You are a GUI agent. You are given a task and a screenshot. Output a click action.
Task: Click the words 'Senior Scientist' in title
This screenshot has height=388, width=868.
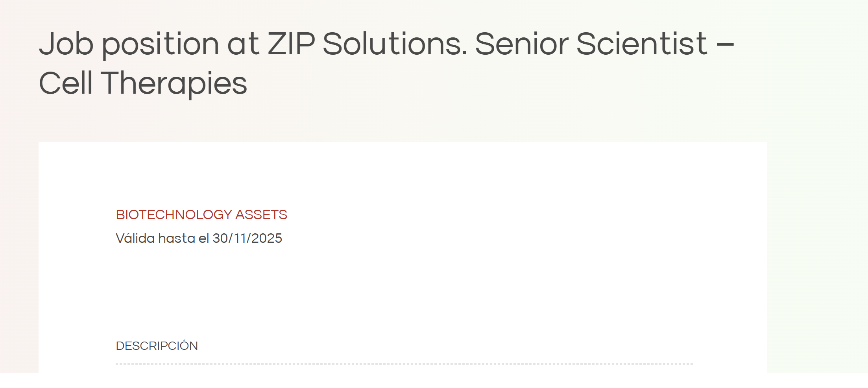(x=591, y=43)
